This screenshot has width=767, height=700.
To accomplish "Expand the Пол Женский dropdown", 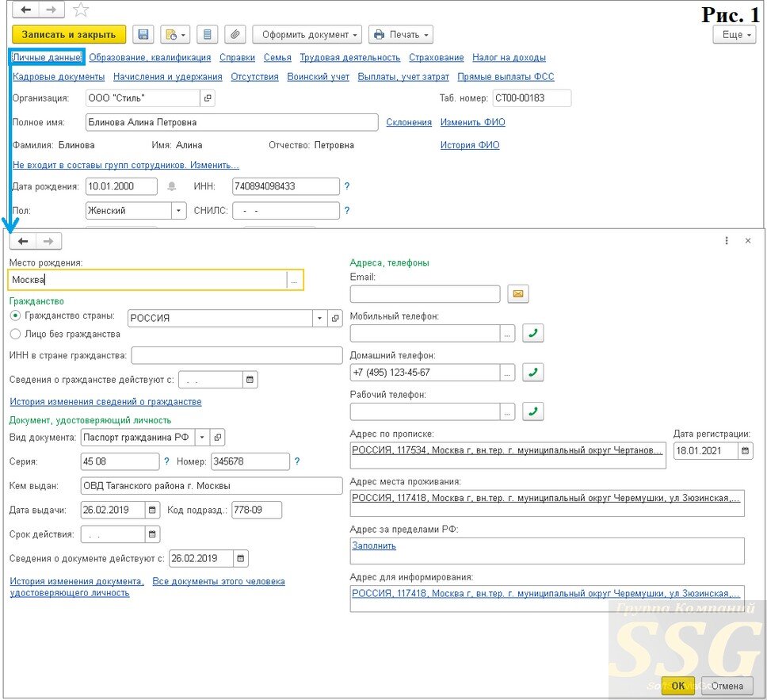I will [x=178, y=211].
